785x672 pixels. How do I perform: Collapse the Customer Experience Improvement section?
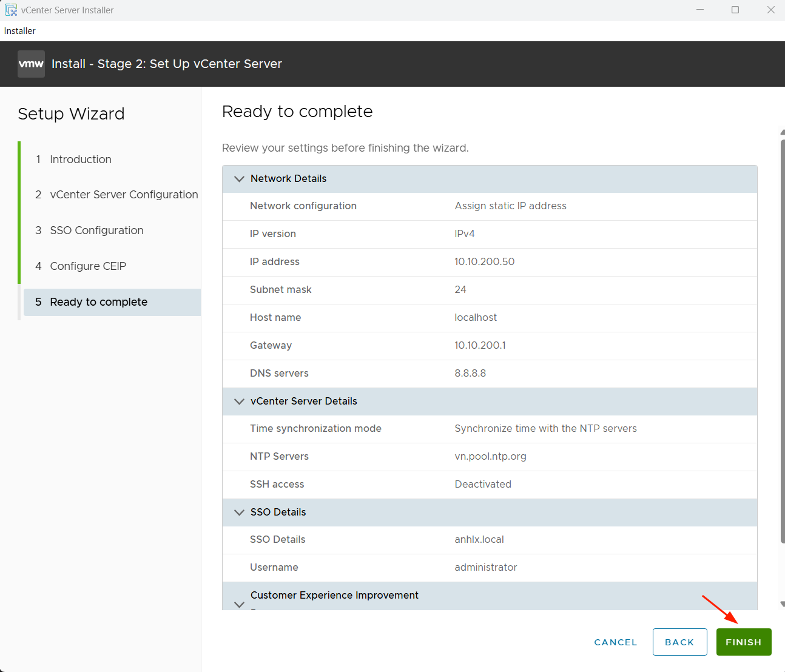pos(240,604)
